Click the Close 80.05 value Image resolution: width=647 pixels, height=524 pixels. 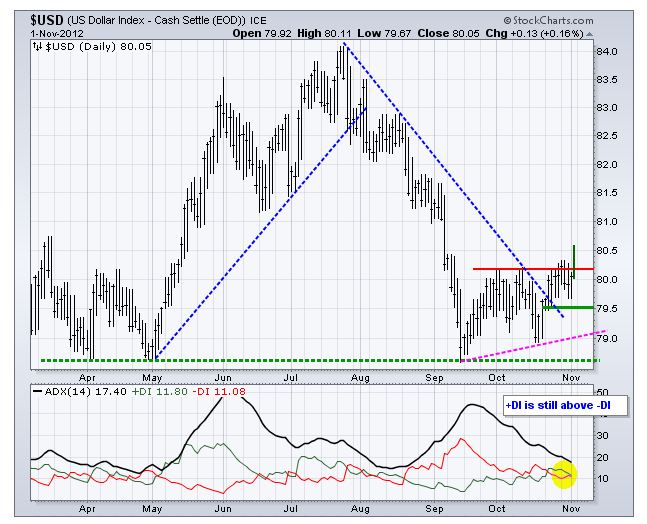[x=448, y=33]
